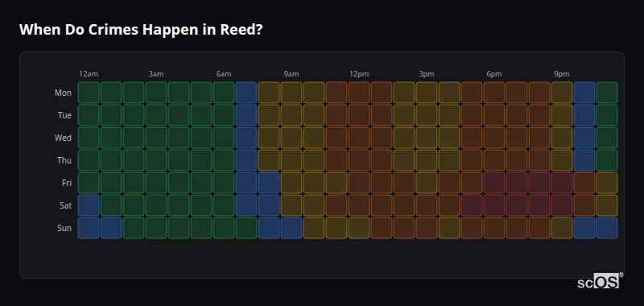
Task: Select the Tuesday 3am green cell
Action: [156, 115]
